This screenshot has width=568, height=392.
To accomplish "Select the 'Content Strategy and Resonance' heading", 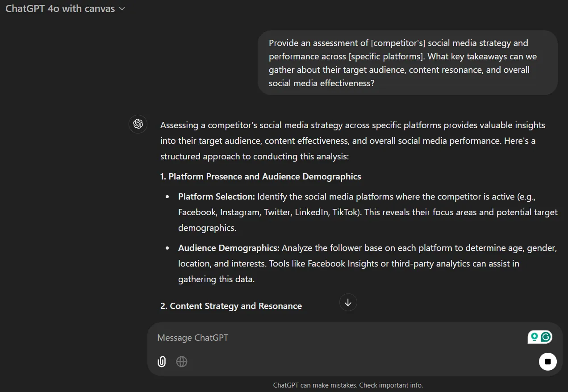I will 231,306.
